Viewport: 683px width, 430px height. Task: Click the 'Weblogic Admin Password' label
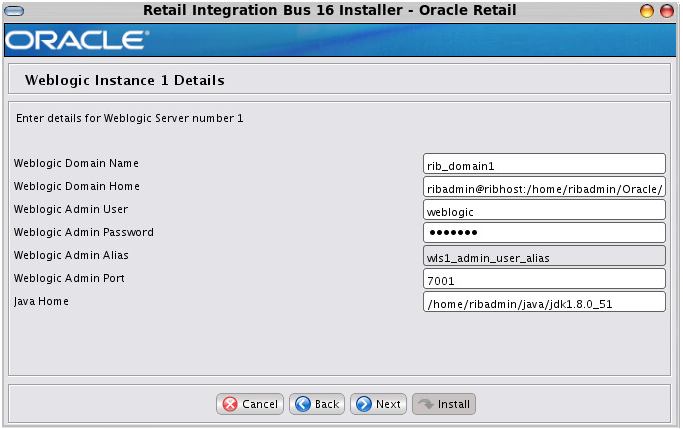84,232
